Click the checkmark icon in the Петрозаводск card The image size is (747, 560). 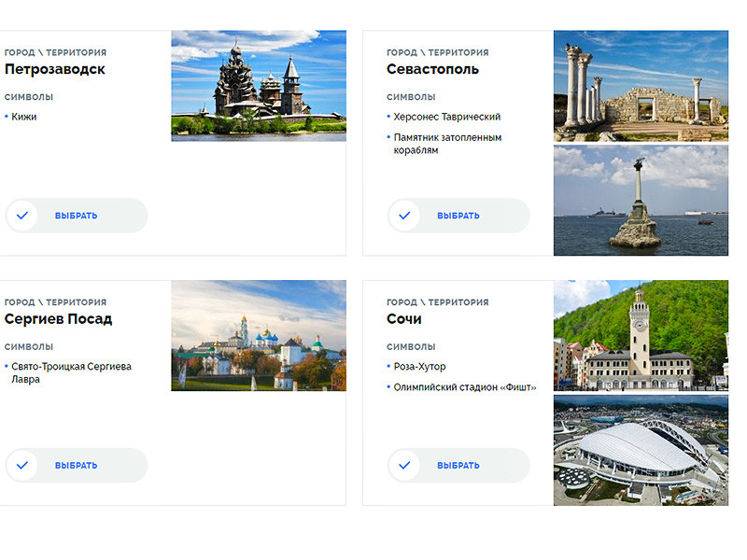[x=22, y=216]
